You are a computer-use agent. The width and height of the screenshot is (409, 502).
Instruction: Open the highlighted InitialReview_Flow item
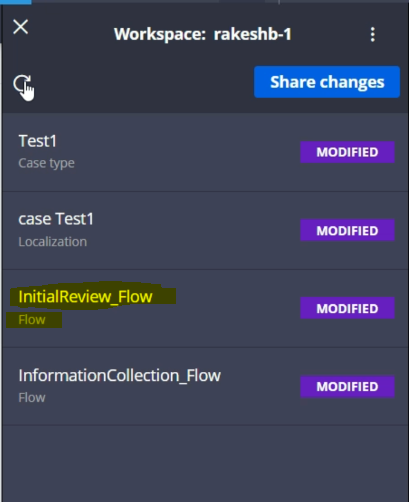coord(85,297)
